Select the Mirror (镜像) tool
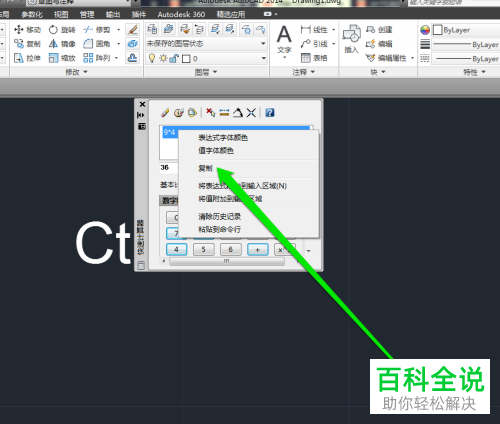 point(62,44)
